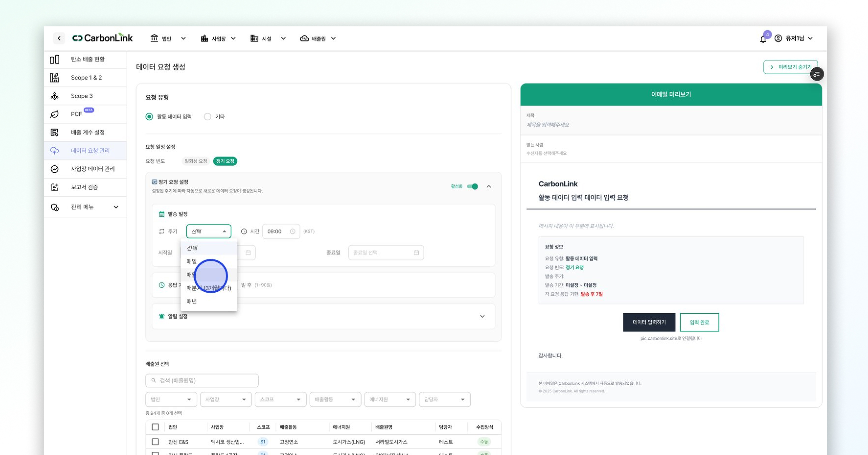This screenshot has width=868, height=455.
Task: Click the 데이터 입력하기 button in email preview
Action: point(649,322)
